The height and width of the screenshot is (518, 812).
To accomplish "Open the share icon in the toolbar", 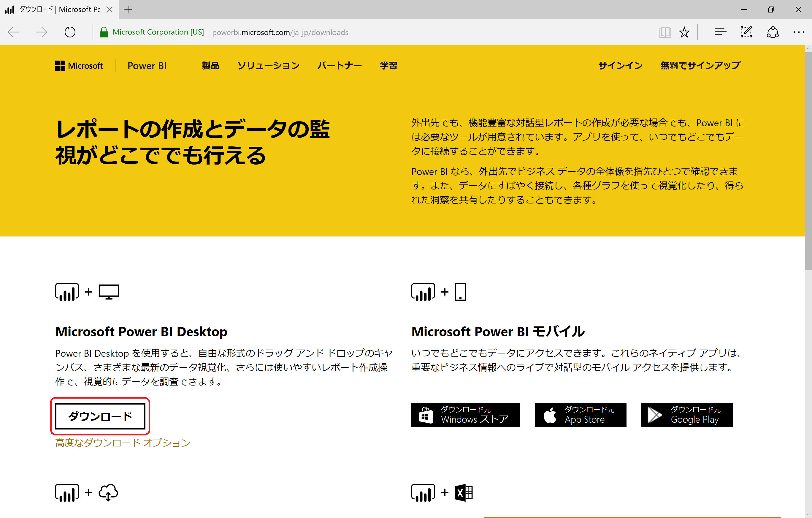I will (x=773, y=32).
